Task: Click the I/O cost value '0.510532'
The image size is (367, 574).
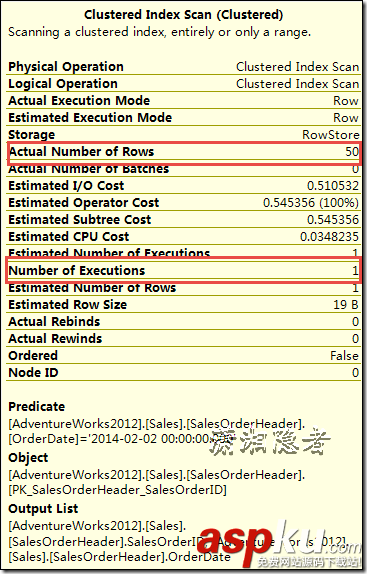Action: click(333, 186)
